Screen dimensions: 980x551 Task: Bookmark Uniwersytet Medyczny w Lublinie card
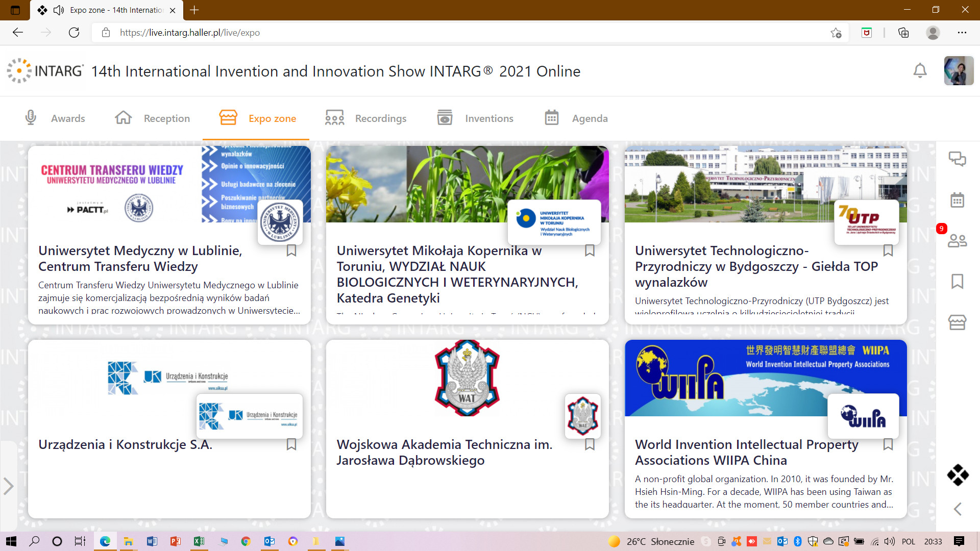[291, 251]
